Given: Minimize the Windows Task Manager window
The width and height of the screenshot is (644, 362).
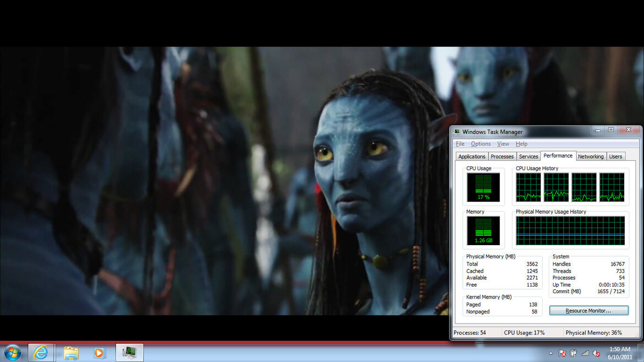Looking at the screenshot, I should coord(598,130).
